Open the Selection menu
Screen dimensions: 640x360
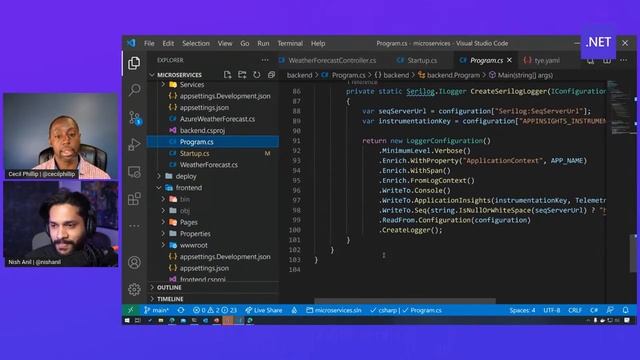point(196,43)
